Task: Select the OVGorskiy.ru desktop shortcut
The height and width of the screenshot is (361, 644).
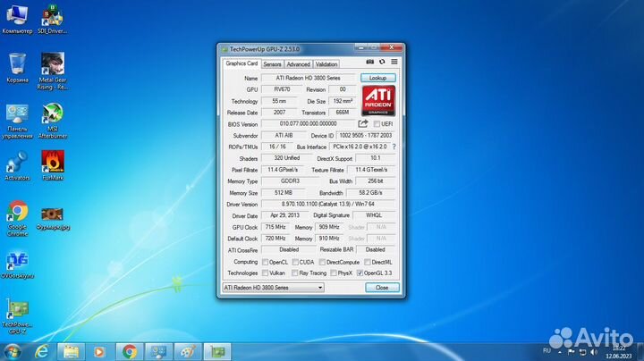Action: pos(17,265)
